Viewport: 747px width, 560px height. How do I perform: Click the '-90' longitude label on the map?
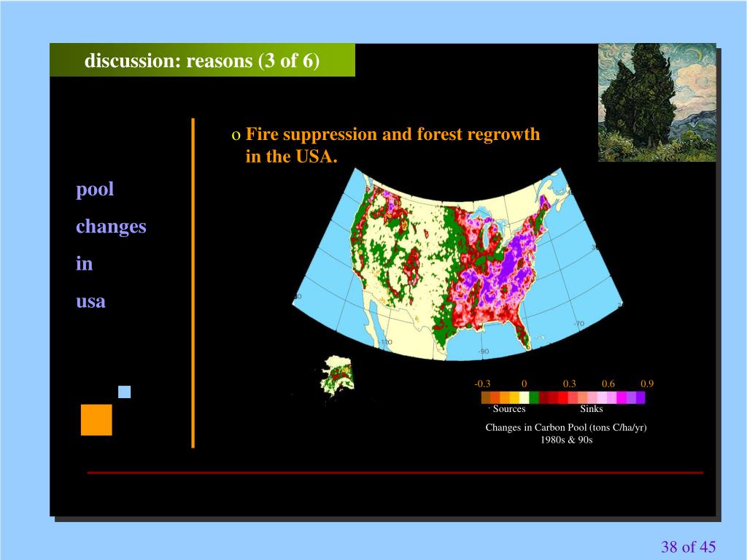click(x=483, y=351)
